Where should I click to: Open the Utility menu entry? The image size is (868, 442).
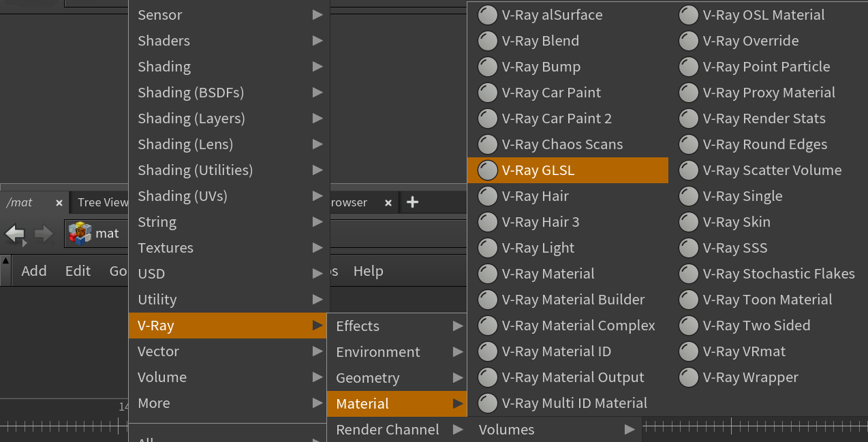click(x=230, y=300)
